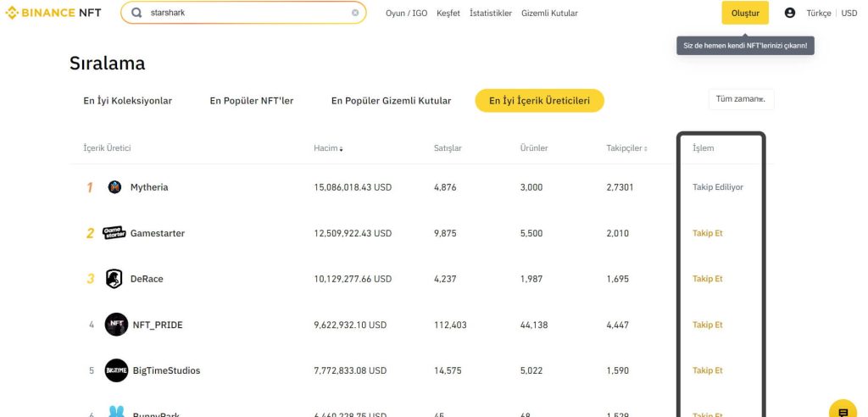The width and height of the screenshot is (868, 417).
Task: Change currency from USD
Action: tap(849, 14)
